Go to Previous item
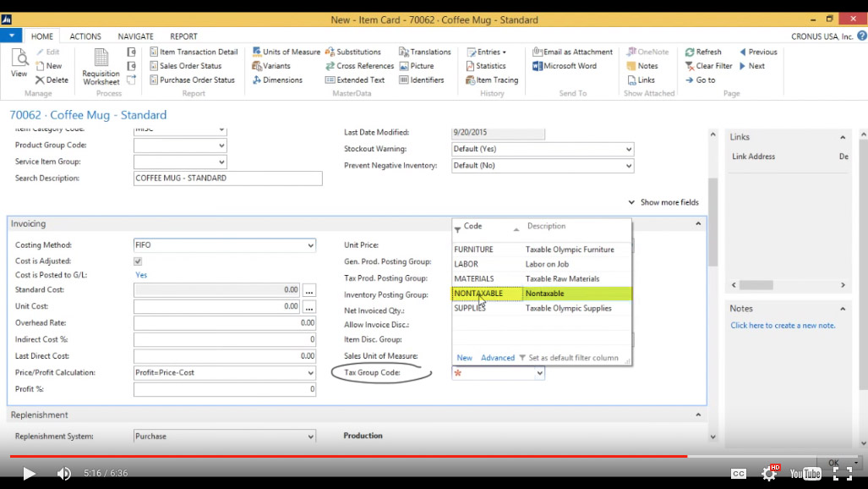This screenshot has width=868, height=489. click(x=758, y=52)
